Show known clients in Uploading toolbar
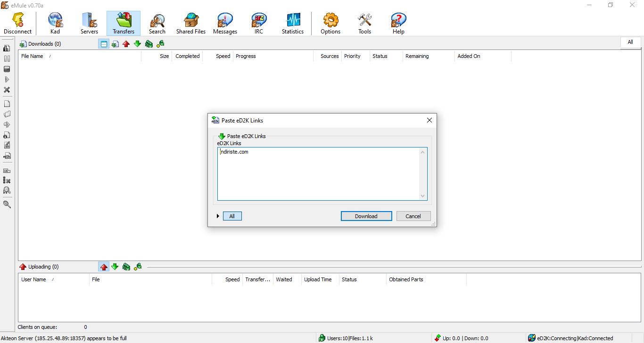This screenshot has height=343, width=644. (138, 267)
